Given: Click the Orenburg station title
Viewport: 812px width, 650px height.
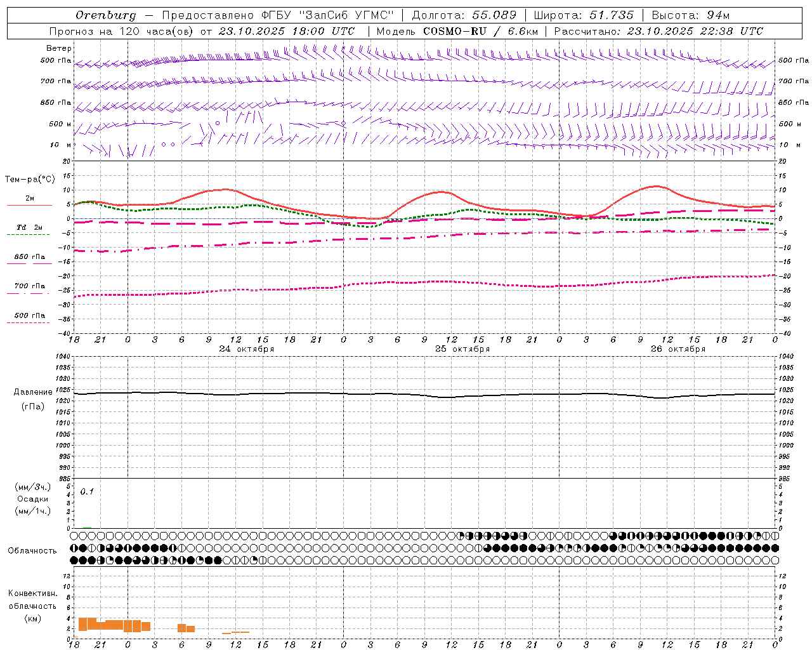Looking at the screenshot, I should [x=106, y=15].
